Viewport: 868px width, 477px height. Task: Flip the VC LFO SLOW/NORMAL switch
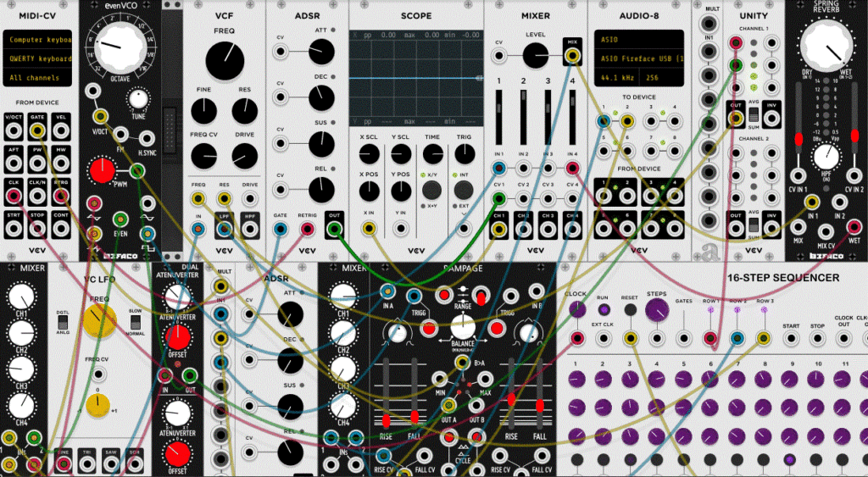click(x=135, y=321)
